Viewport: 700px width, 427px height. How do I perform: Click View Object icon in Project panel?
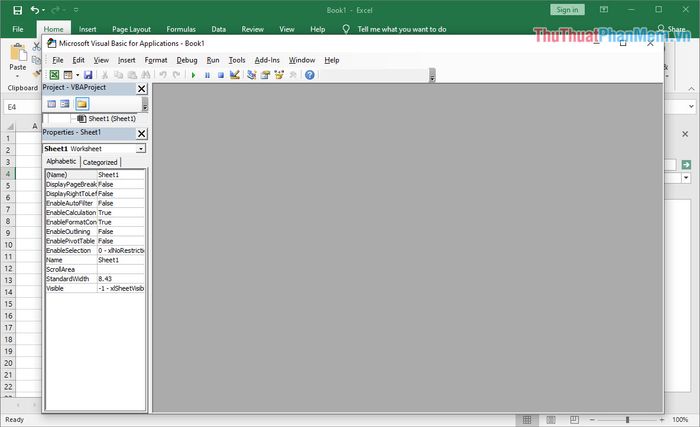(65, 104)
